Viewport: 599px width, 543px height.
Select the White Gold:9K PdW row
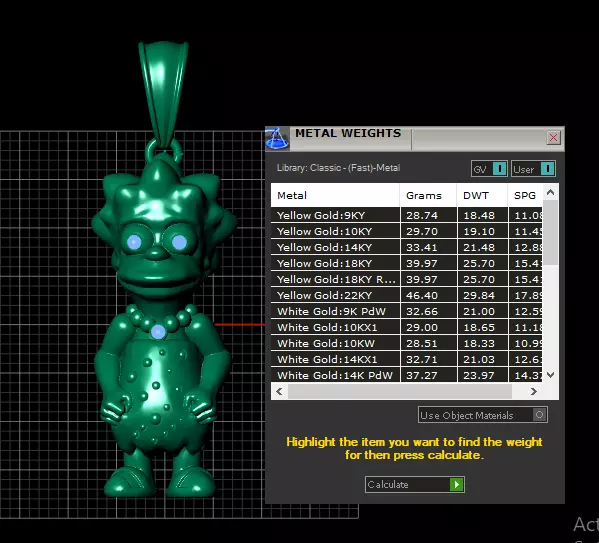tap(406, 311)
